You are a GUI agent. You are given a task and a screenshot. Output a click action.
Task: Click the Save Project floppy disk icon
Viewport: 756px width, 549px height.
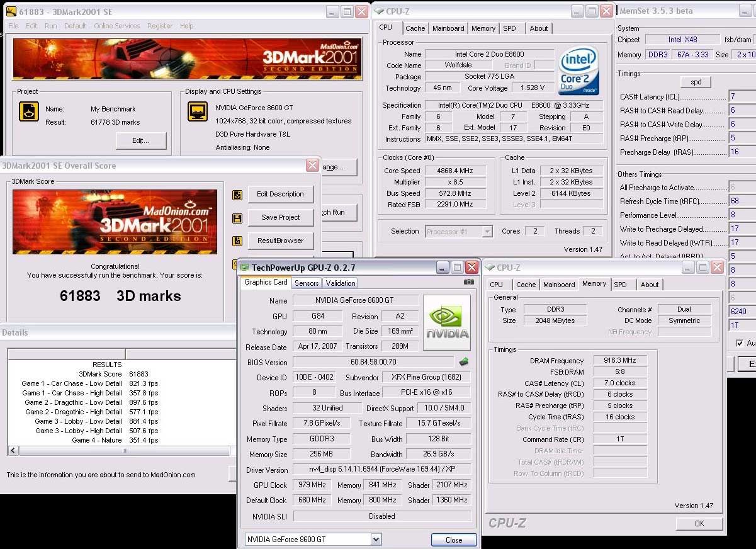click(x=237, y=218)
